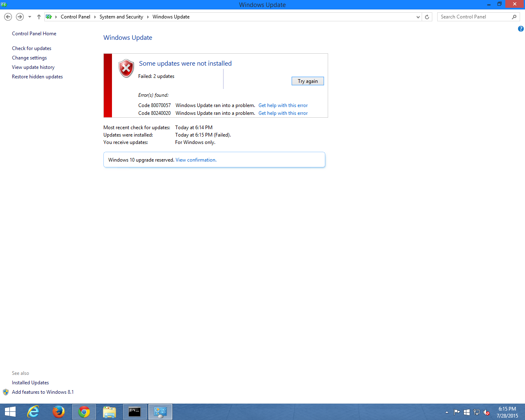Click the Back navigation arrow

[x=8, y=17]
